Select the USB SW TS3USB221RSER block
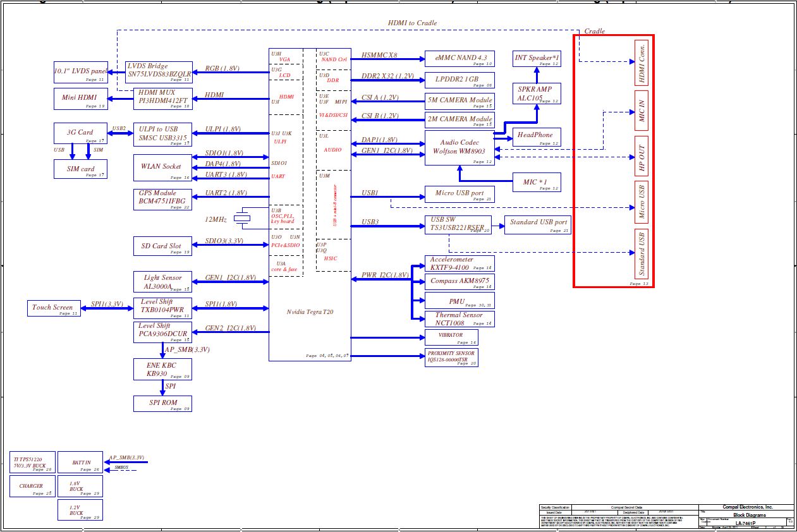This screenshot has height=532, width=797. [459, 225]
